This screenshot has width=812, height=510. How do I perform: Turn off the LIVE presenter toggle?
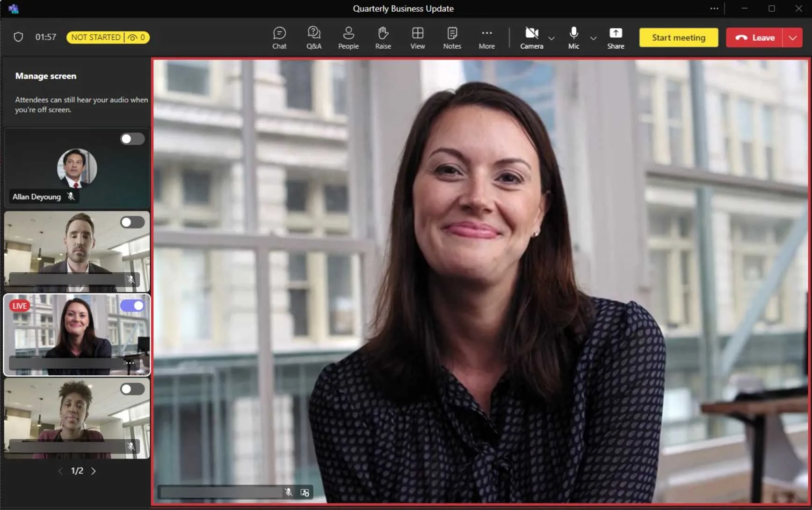pyautogui.click(x=132, y=306)
